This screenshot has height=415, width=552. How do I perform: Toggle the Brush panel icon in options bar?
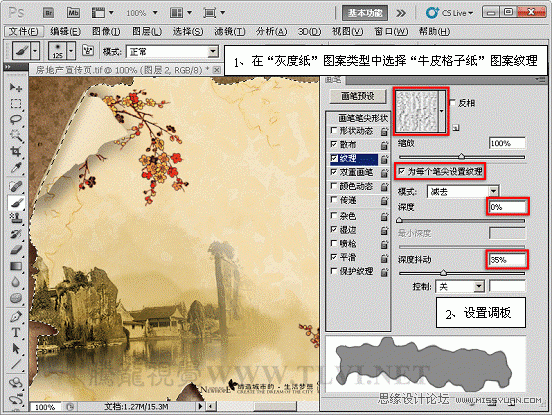88,52
